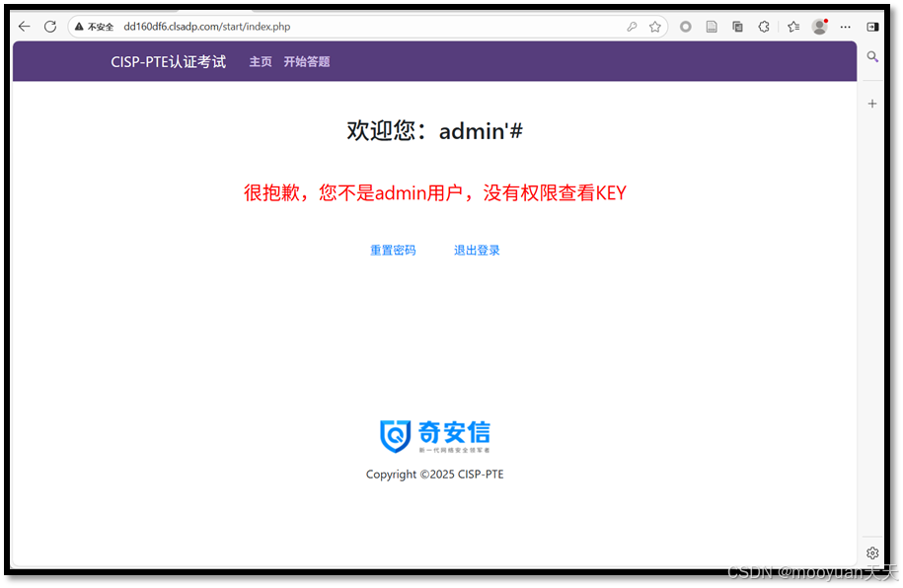The image size is (903, 588).
Task: Click the address bar URL field
Action: point(296,27)
